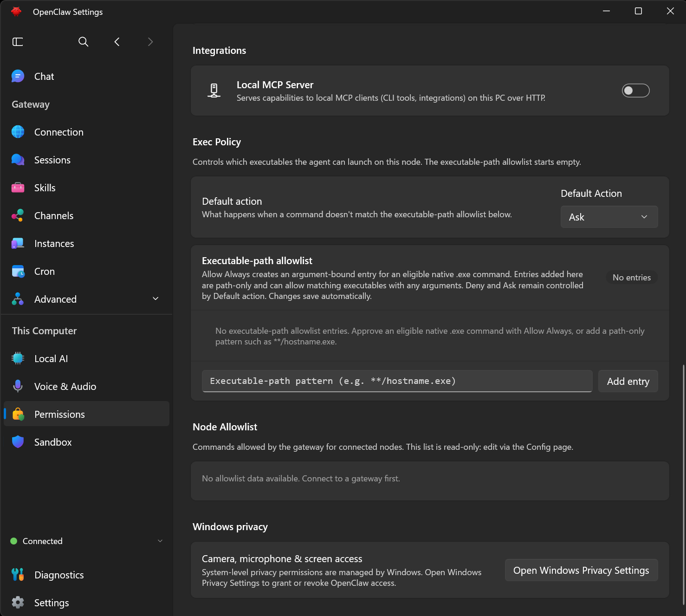
Task: Click the OpenClaw red app icon
Action: (x=16, y=12)
